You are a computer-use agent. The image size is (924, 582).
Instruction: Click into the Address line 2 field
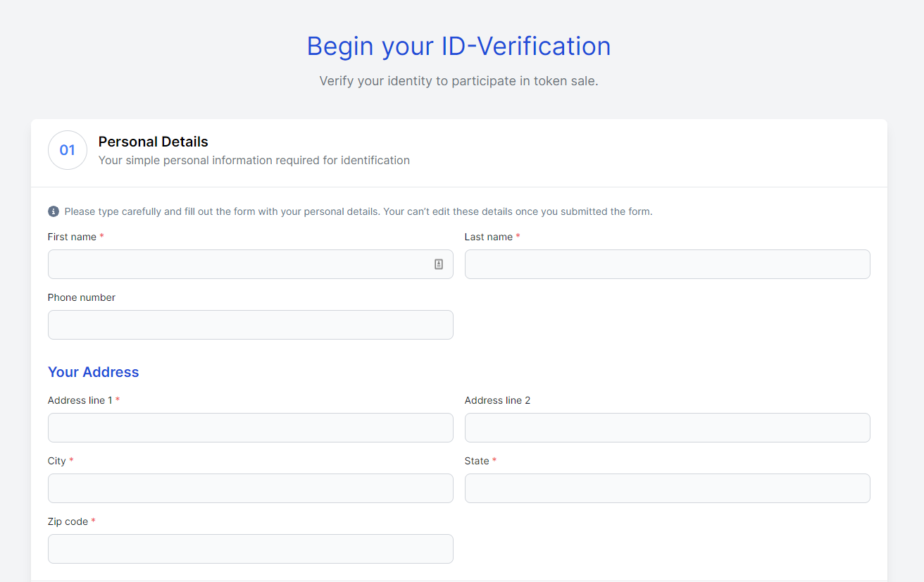667,428
